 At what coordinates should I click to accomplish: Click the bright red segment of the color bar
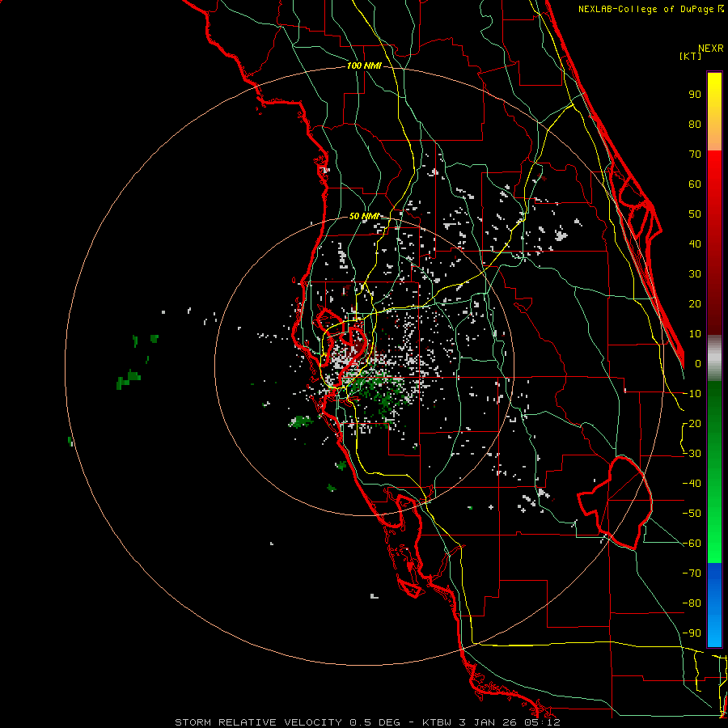point(714,181)
